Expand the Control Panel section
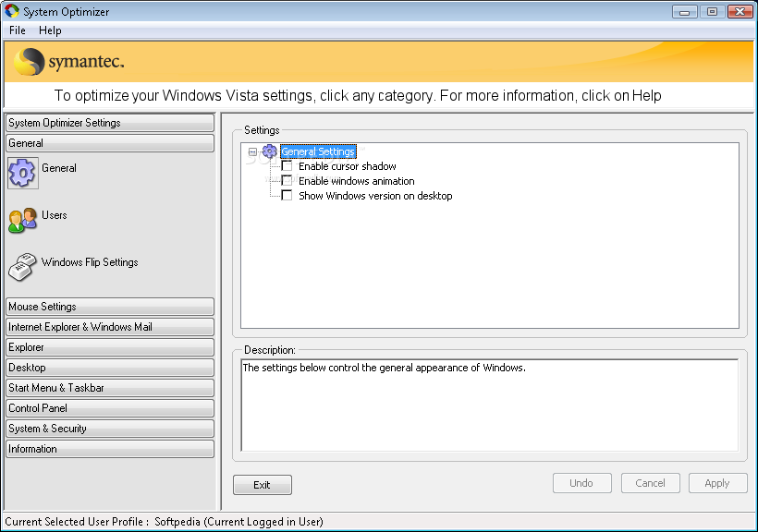The width and height of the screenshot is (758, 532). click(x=110, y=408)
